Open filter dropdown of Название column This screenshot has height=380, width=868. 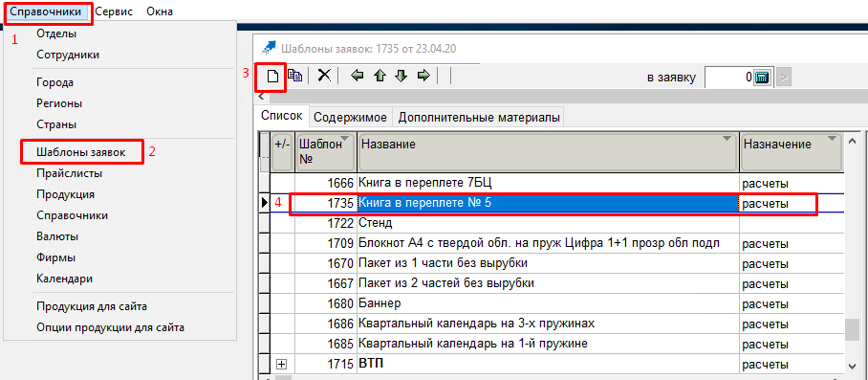[x=727, y=139]
